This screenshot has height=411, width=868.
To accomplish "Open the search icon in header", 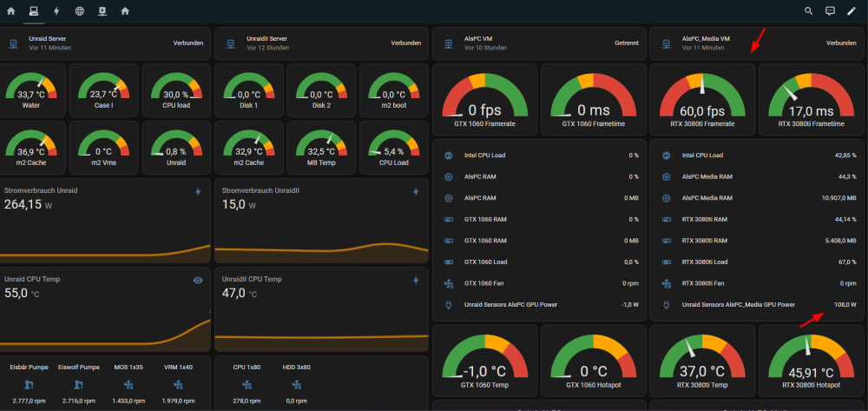I will (808, 11).
